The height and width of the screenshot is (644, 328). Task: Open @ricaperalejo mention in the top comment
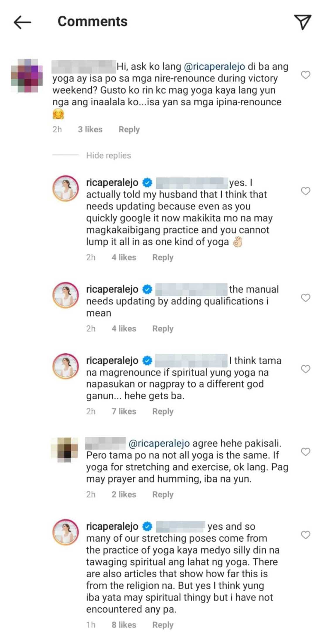point(214,67)
